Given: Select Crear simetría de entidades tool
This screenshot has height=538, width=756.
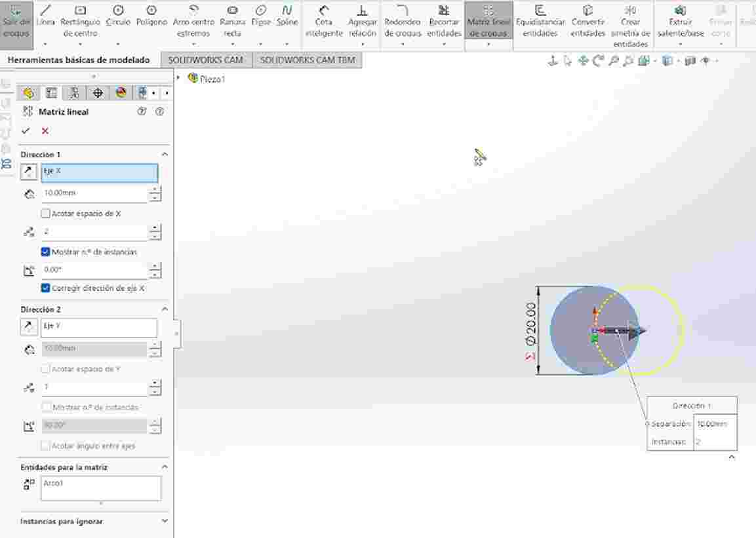Looking at the screenshot, I should click(x=630, y=26).
